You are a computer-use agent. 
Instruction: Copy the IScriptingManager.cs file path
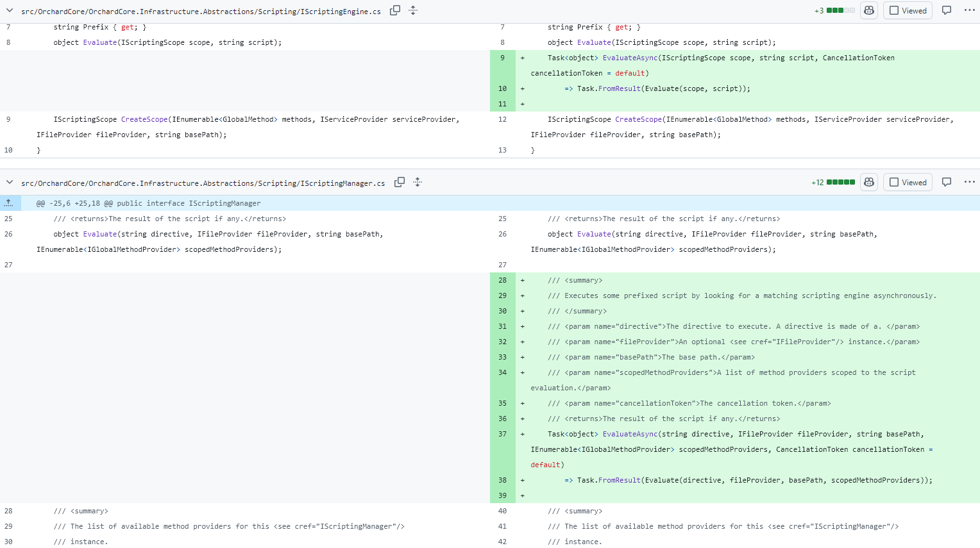click(x=400, y=182)
